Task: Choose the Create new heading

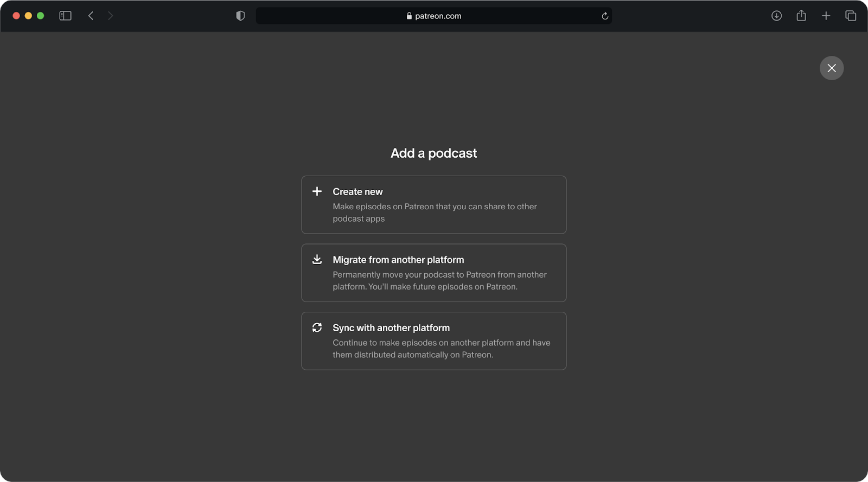Action: pyautogui.click(x=358, y=191)
